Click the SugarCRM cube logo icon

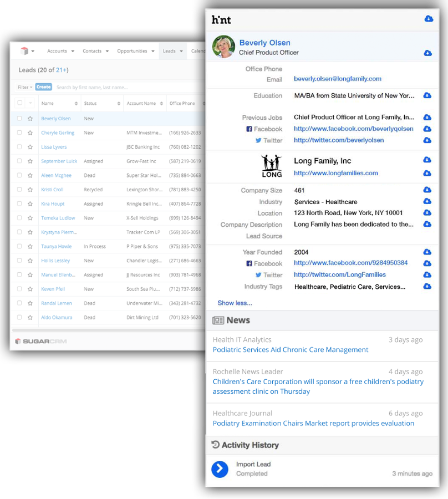pos(24,51)
